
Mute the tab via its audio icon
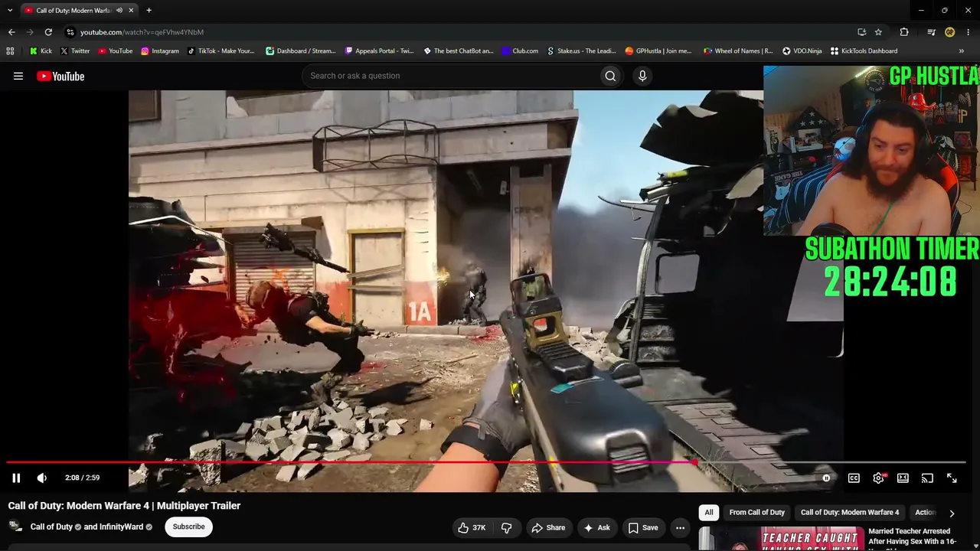point(119,11)
